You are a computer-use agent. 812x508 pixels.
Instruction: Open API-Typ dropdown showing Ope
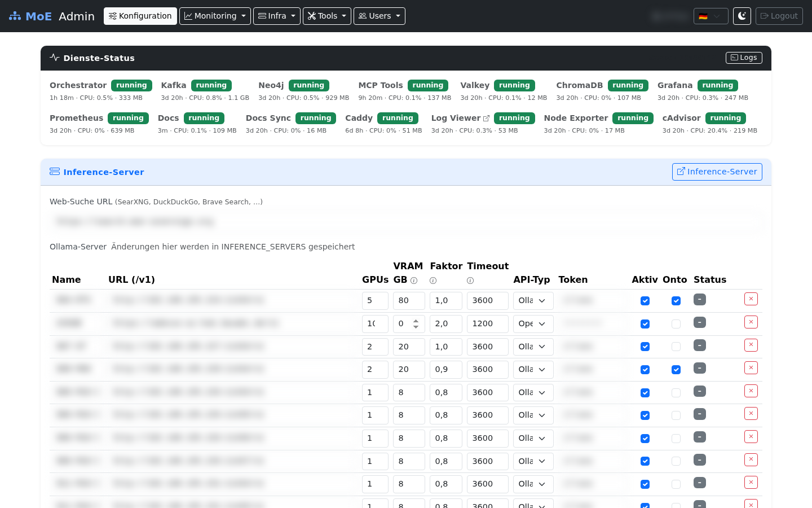coord(533,324)
